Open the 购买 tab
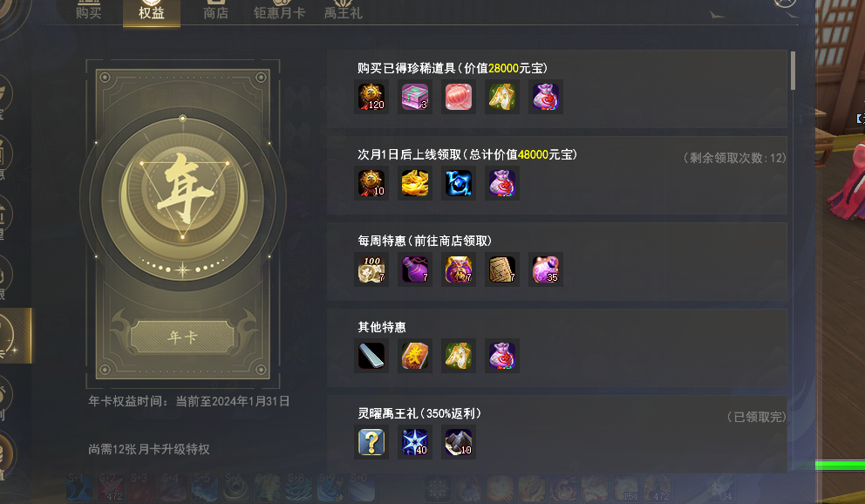Screen dimensions: 865x504 click(88, 11)
